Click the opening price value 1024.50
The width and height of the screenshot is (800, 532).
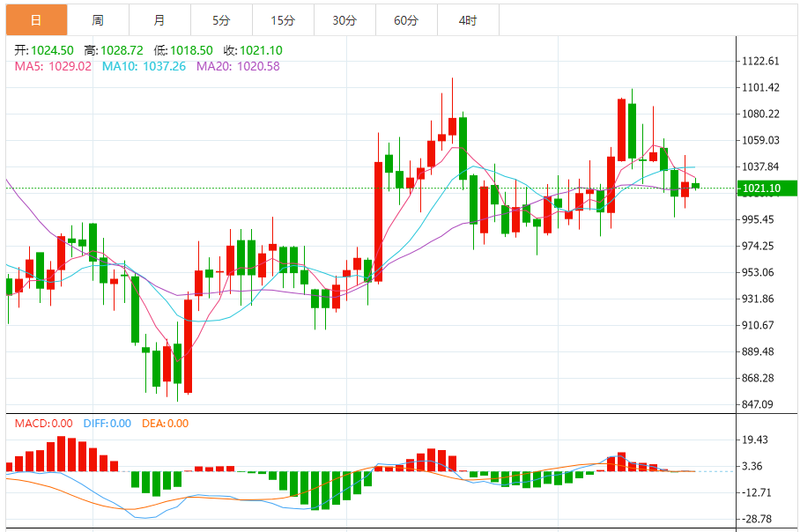[52, 50]
